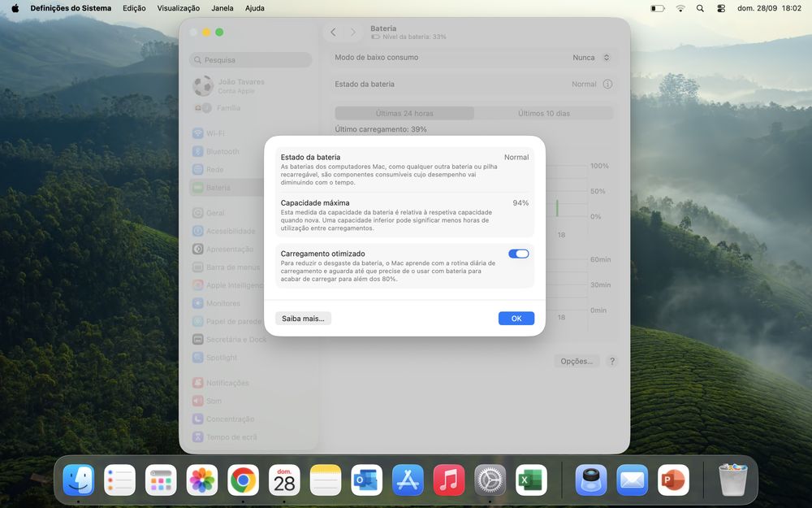Screen dimensions: 812x508
Task: Open the Saiba mais... link button
Action: [x=303, y=319]
